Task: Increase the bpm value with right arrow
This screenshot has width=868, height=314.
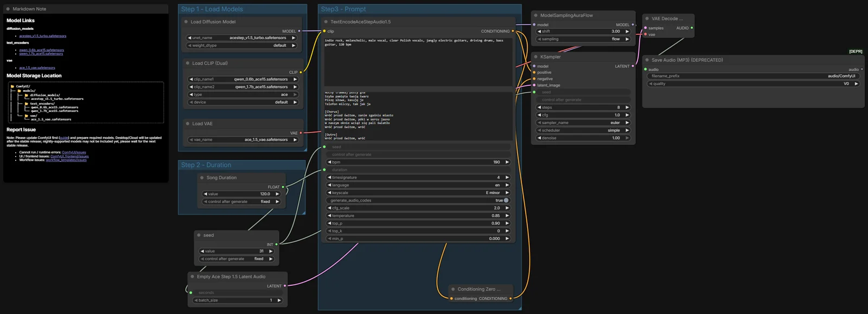Action: tap(507, 162)
